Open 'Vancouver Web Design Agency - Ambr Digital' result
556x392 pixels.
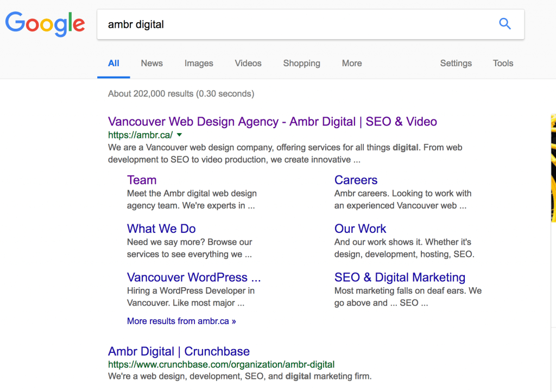273,122
